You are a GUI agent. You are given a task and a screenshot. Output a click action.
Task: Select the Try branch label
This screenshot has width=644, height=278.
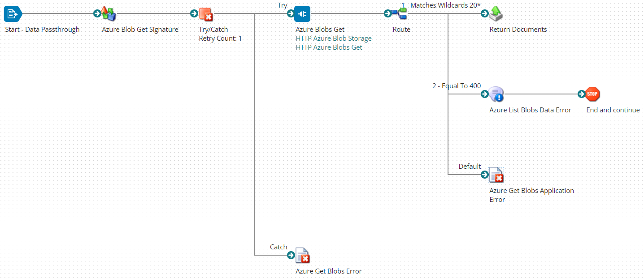coord(282,5)
